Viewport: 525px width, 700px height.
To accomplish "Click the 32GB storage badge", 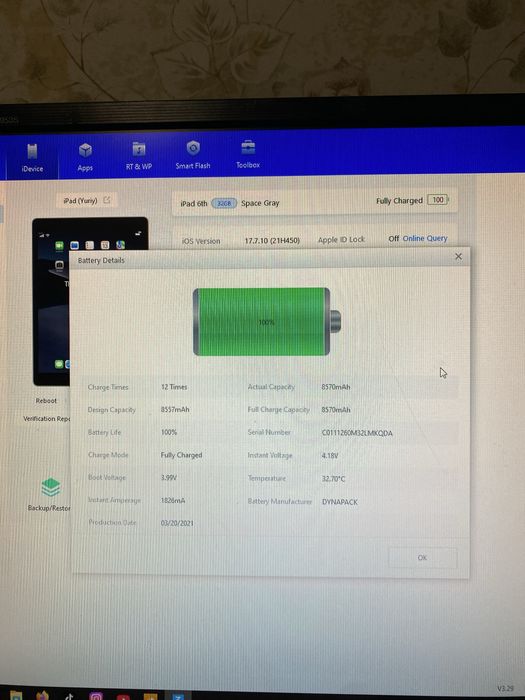I will pyautogui.click(x=224, y=203).
